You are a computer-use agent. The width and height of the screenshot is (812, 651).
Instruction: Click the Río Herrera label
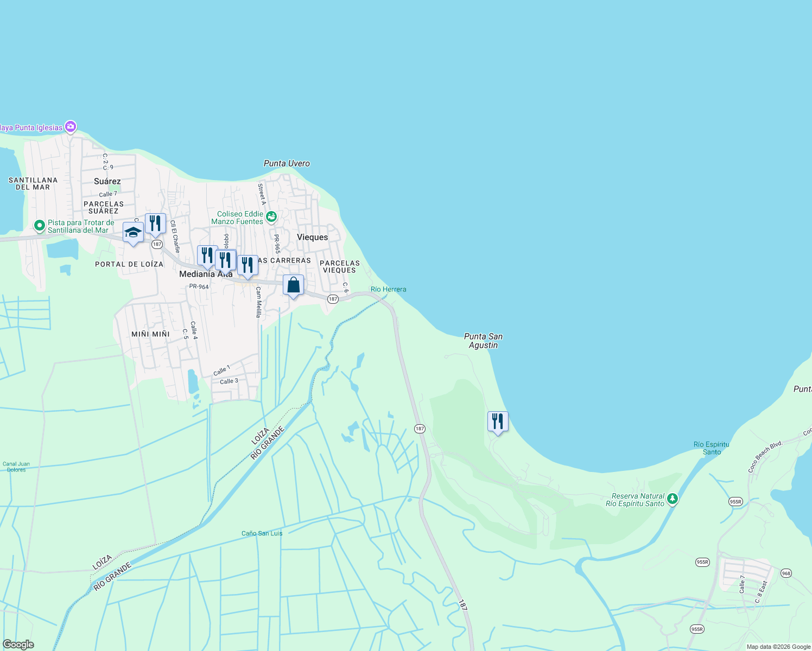388,289
